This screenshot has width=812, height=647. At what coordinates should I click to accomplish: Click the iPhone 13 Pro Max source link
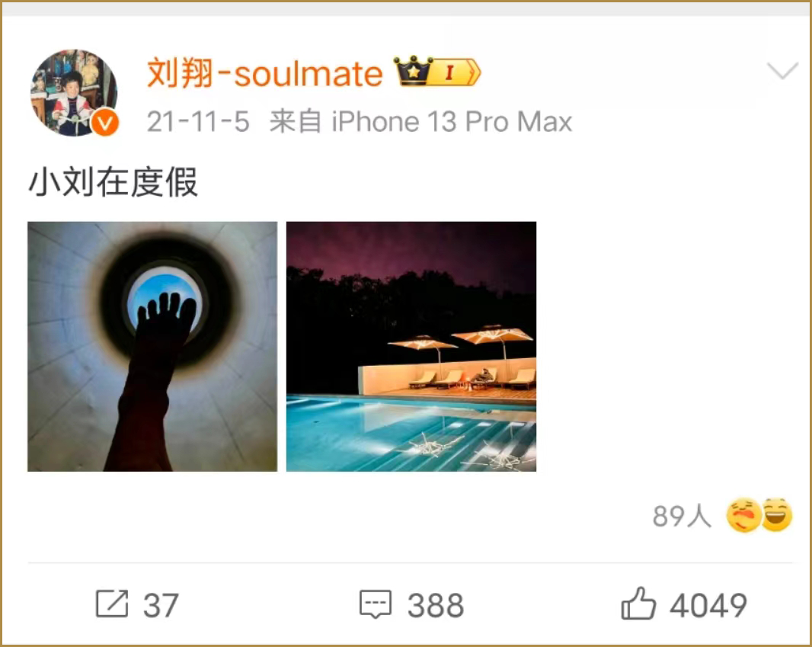tap(452, 122)
